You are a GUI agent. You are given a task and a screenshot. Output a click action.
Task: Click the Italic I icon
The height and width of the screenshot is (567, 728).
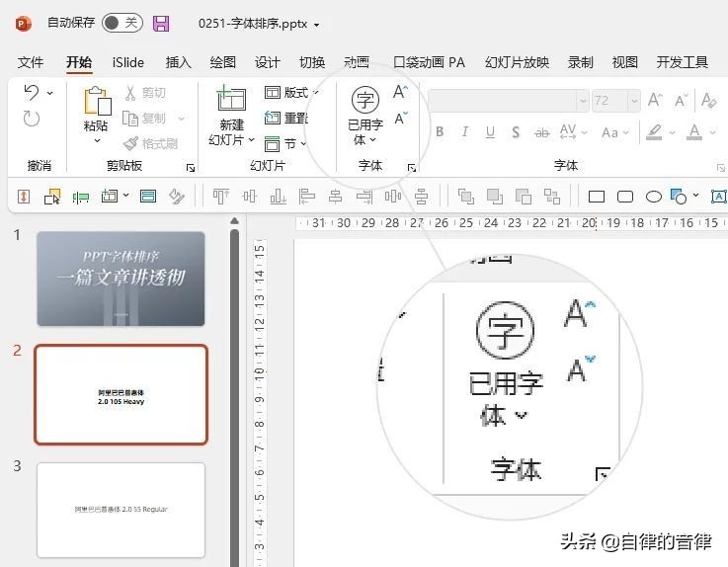pos(464,132)
